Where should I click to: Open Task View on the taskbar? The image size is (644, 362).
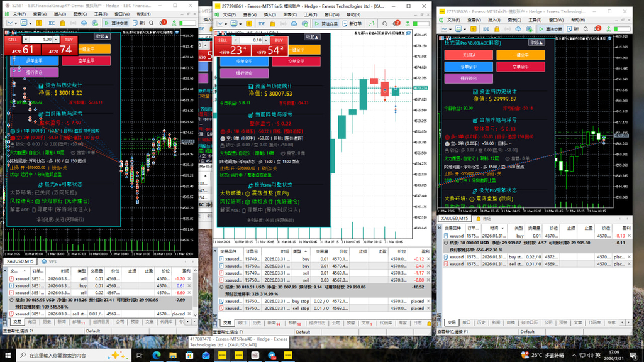139,355
